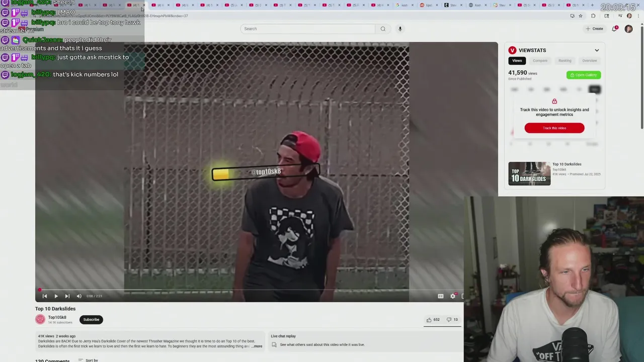644x362 pixels.
Task: Dislike the video with 13 dislikes
Action: 452,320
